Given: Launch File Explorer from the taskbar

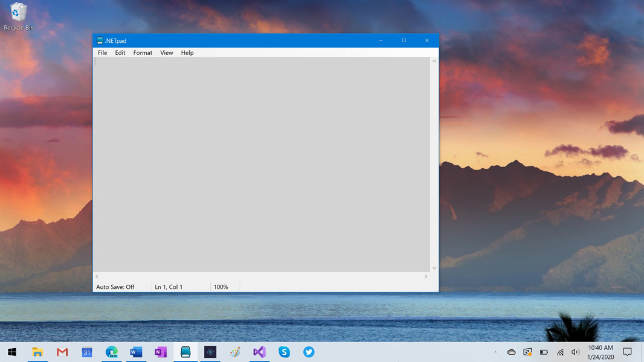Looking at the screenshot, I should tap(37, 352).
